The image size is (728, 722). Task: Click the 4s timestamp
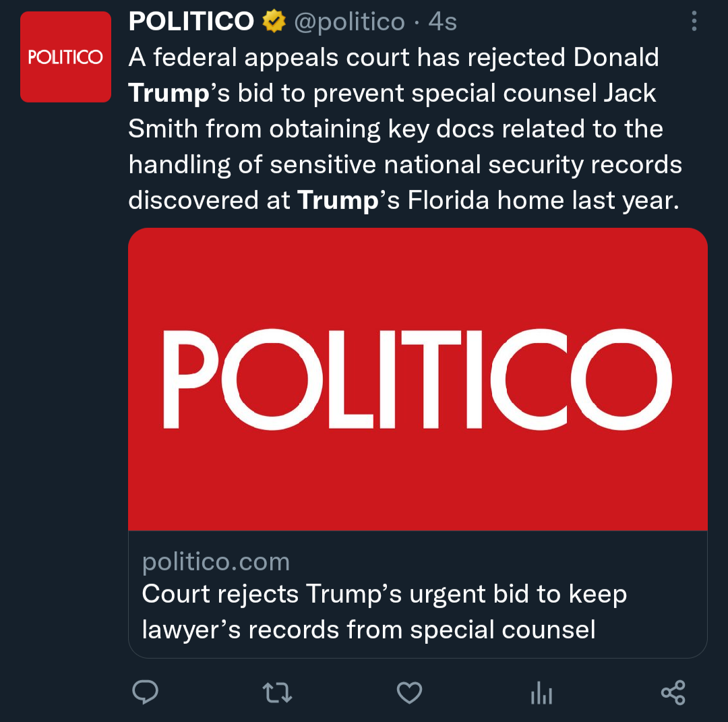pos(442,22)
